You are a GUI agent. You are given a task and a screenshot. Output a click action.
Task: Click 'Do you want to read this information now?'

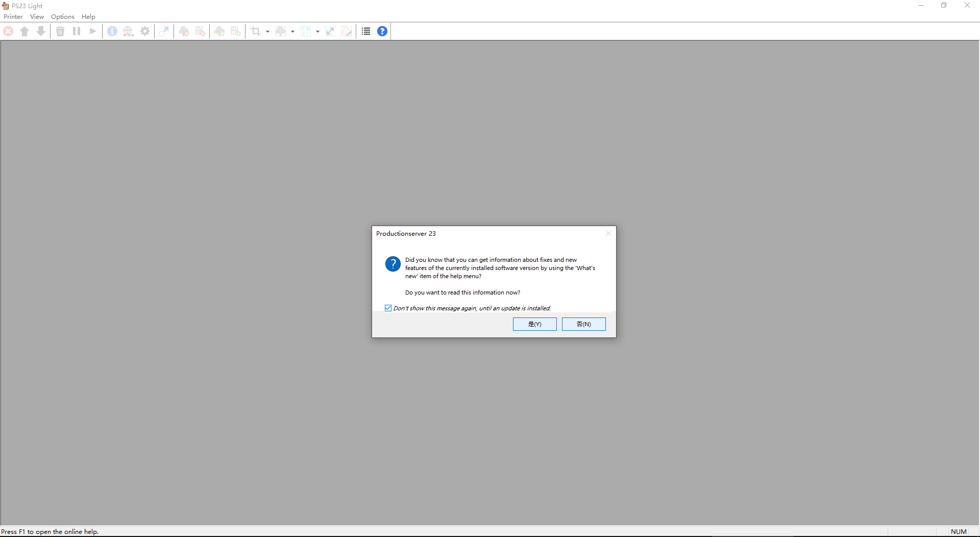(x=463, y=292)
